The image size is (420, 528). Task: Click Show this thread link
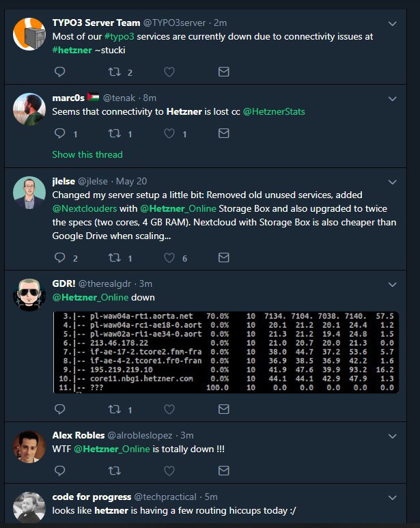[x=87, y=154]
